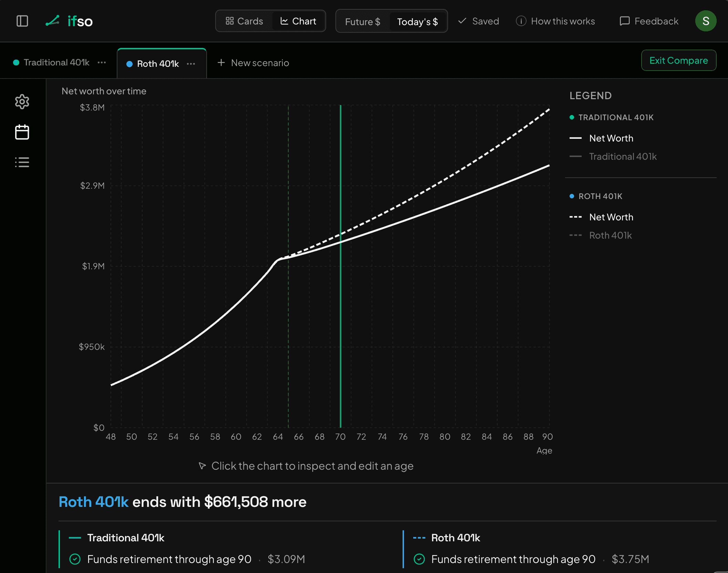The width and height of the screenshot is (728, 573).
Task: Select Today's $ display mode
Action: [x=417, y=22]
